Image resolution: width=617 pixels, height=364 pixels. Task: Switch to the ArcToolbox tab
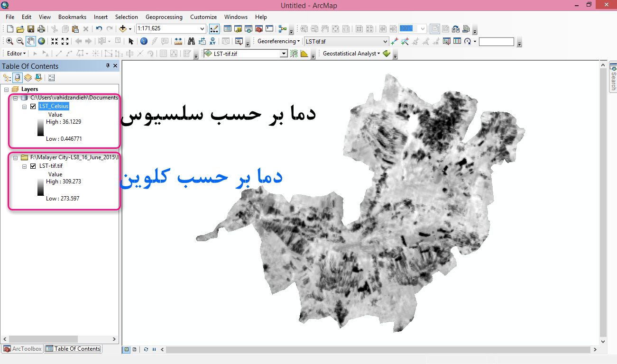pos(22,348)
